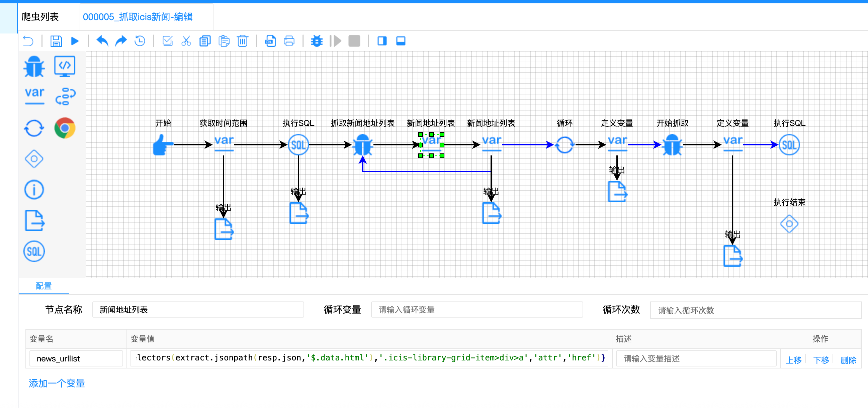Open the 配置 tab

click(x=44, y=286)
